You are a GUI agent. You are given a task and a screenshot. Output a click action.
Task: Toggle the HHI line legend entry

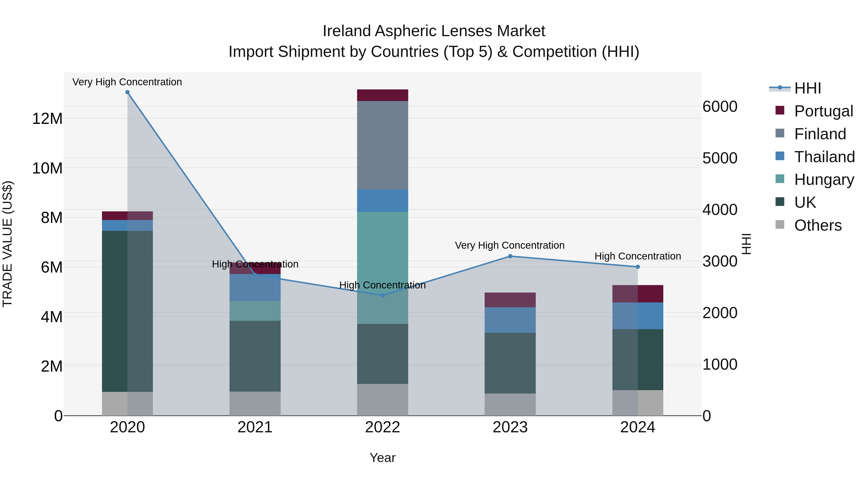click(x=795, y=88)
